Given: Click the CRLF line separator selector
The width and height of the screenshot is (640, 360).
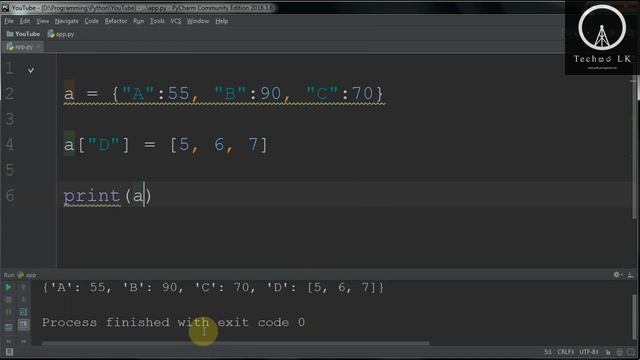Looking at the screenshot, I should (x=565, y=352).
